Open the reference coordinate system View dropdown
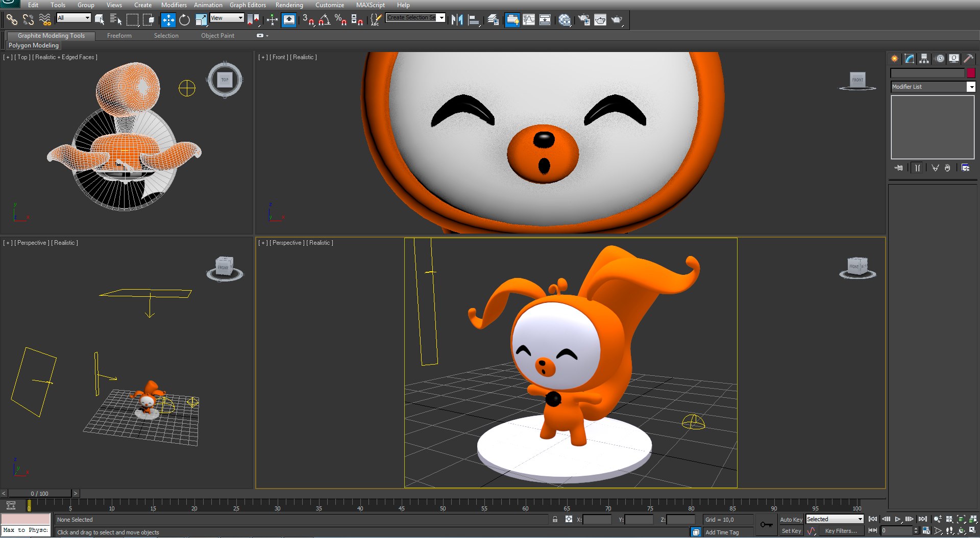This screenshot has width=980, height=538. (227, 18)
